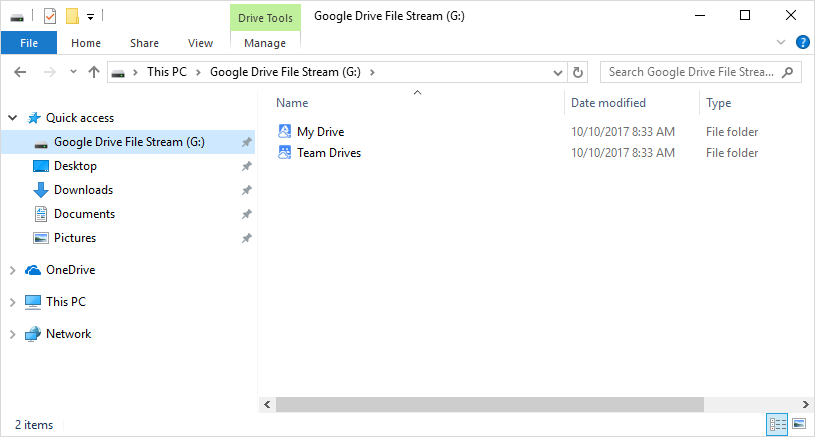Open the Team Drives folder
This screenshot has width=815, height=437.
(x=328, y=153)
